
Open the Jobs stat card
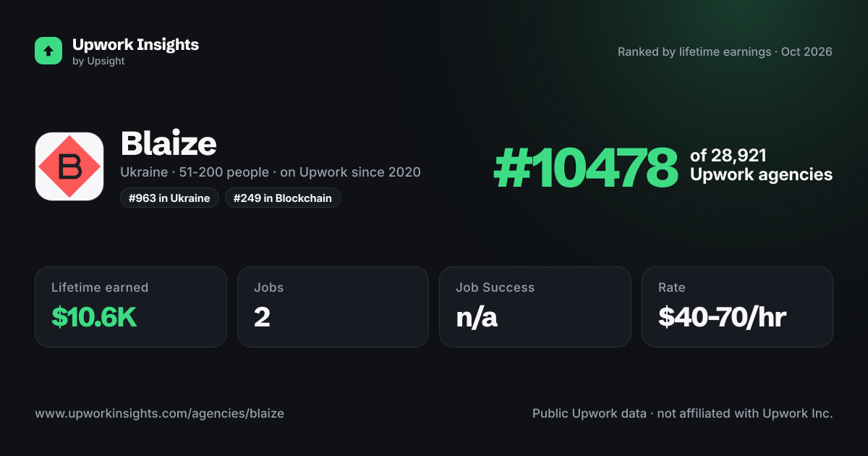pos(333,307)
